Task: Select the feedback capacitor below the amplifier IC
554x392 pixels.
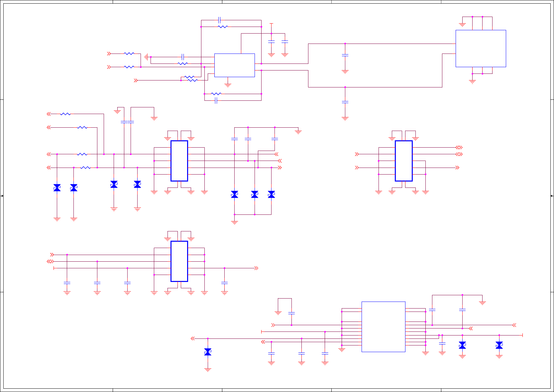Action: pyautogui.click(x=216, y=100)
